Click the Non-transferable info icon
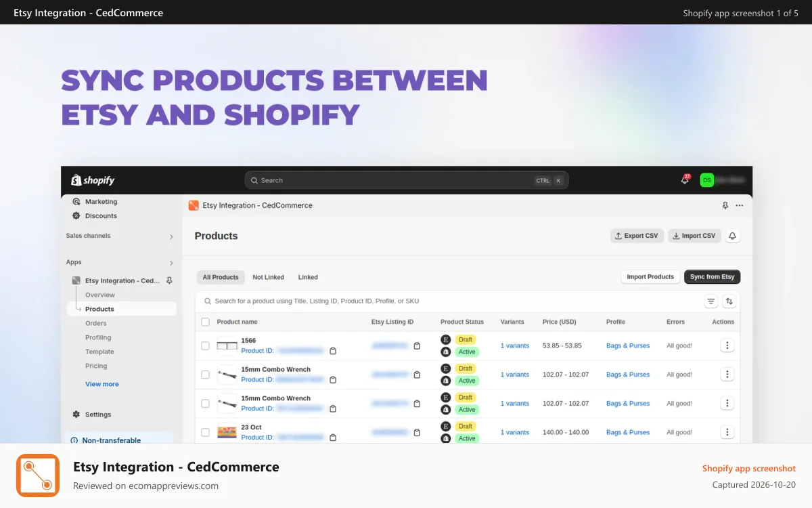Image resolution: width=812 pixels, height=508 pixels. pyautogui.click(x=74, y=440)
